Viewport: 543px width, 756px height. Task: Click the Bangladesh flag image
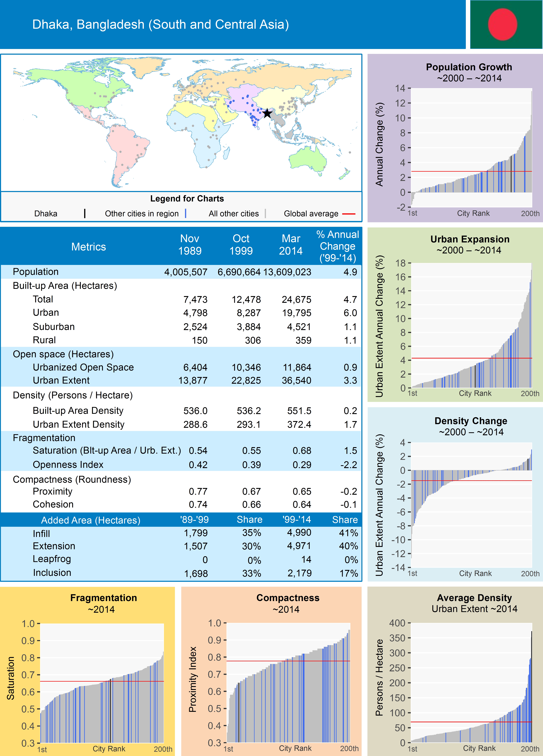506,24
